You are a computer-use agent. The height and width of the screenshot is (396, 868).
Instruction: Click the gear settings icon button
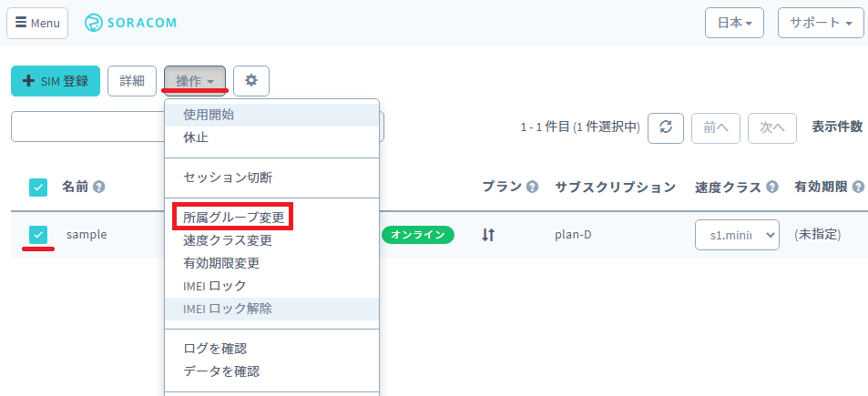[x=250, y=81]
